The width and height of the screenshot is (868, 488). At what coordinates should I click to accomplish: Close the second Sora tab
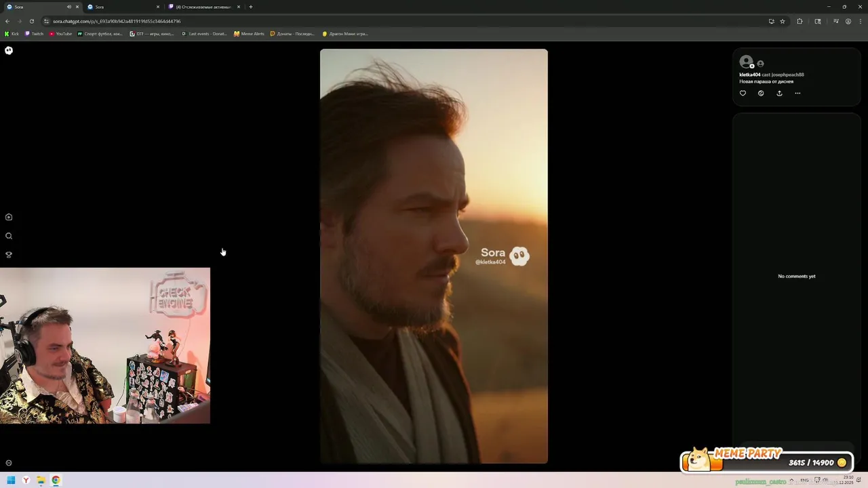pos(158,7)
